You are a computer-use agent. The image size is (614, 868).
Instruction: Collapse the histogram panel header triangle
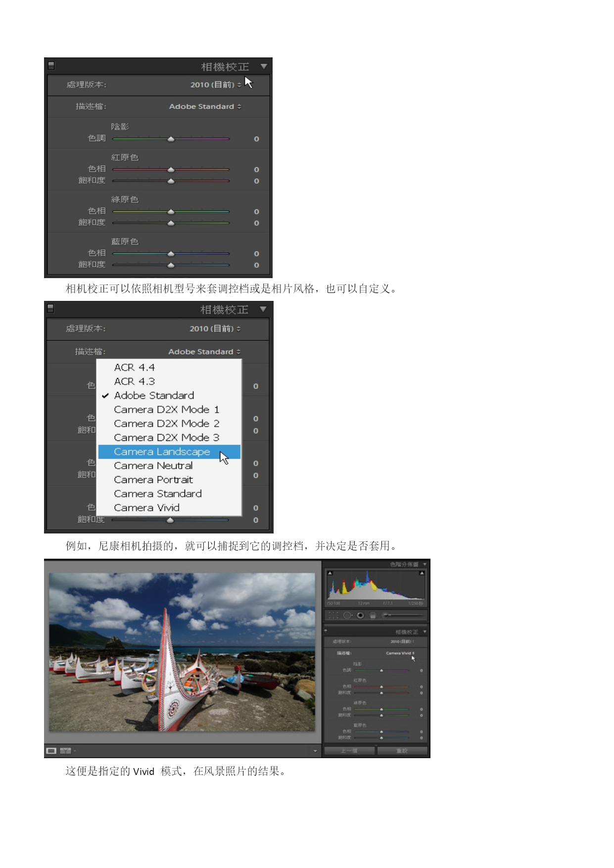pos(425,564)
